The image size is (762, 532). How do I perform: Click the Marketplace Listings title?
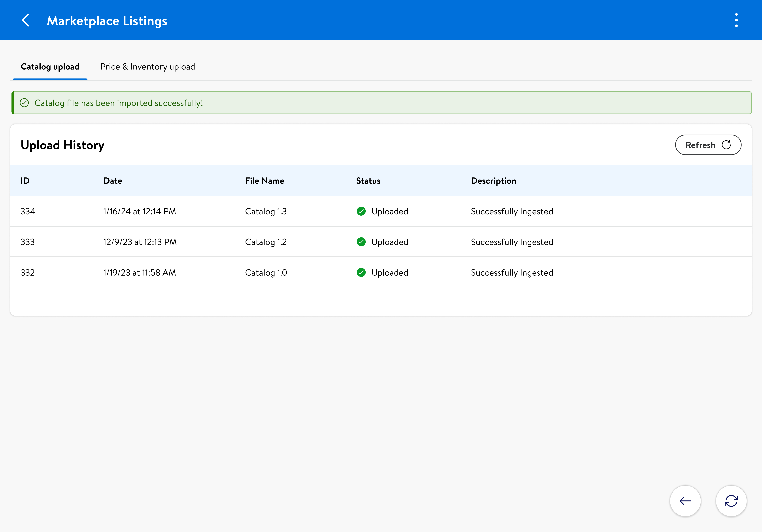click(x=107, y=21)
